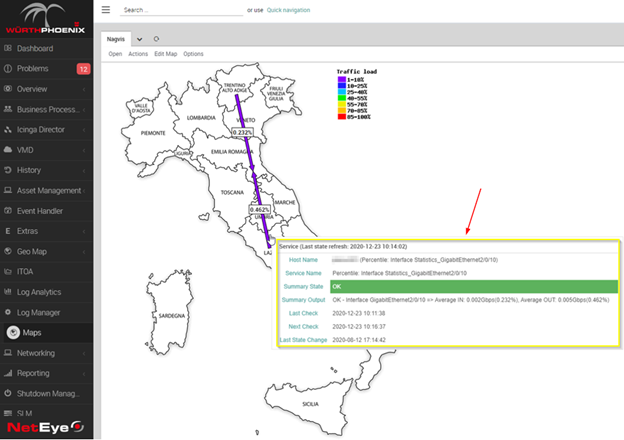Expand the Networking submenu arrow

(x=84, y=353)
